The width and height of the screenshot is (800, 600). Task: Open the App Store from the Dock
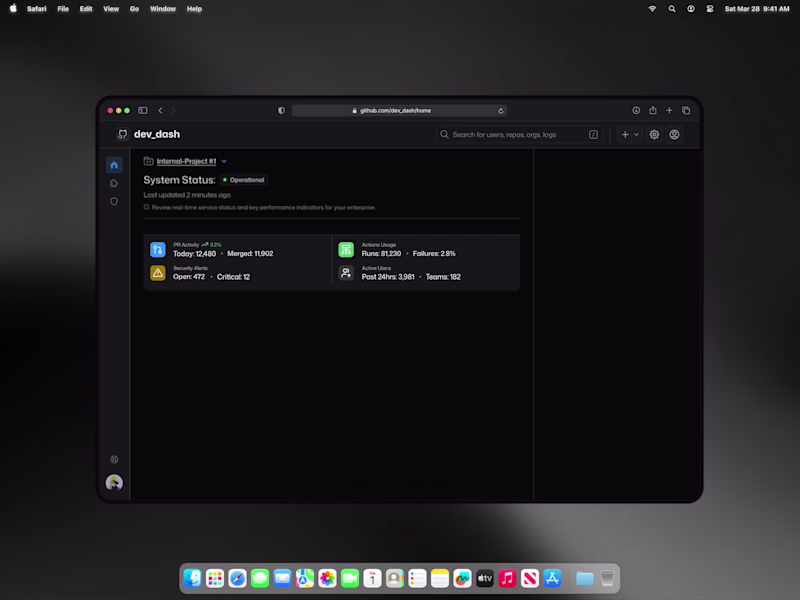[x=552, y=578]
